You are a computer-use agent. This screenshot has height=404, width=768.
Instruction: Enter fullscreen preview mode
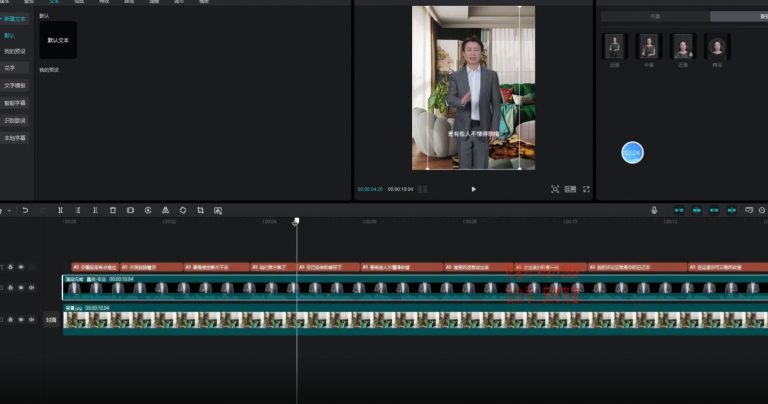point(587,189)
